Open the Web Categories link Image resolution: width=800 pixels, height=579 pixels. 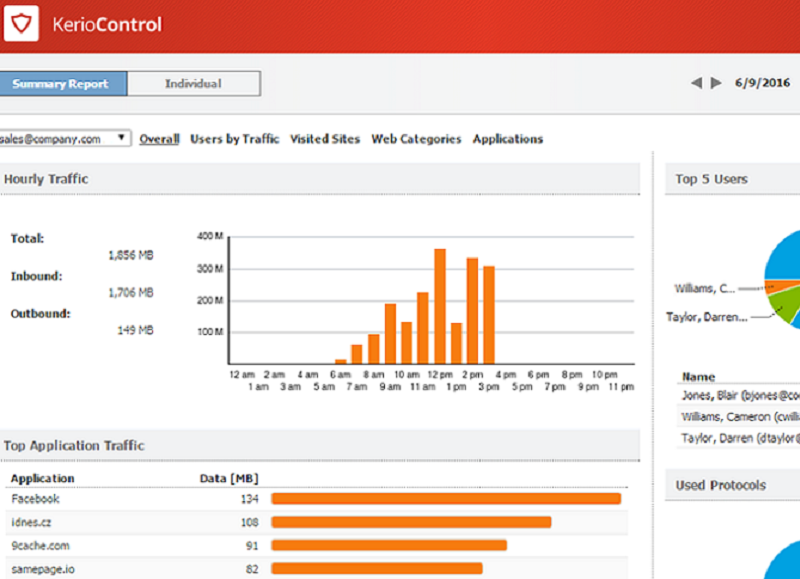pos(416,139)
